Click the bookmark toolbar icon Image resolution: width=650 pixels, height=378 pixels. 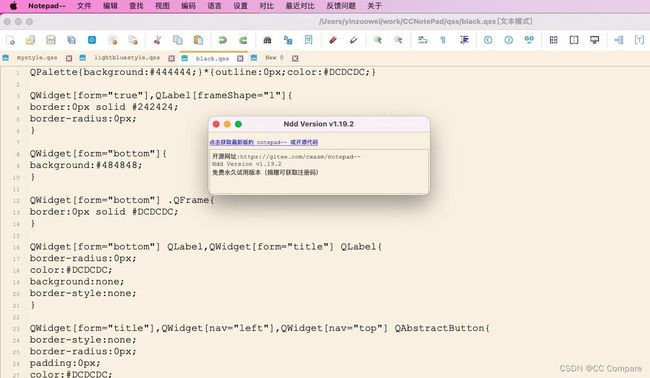pyautogui.click(x=308, y=40)
